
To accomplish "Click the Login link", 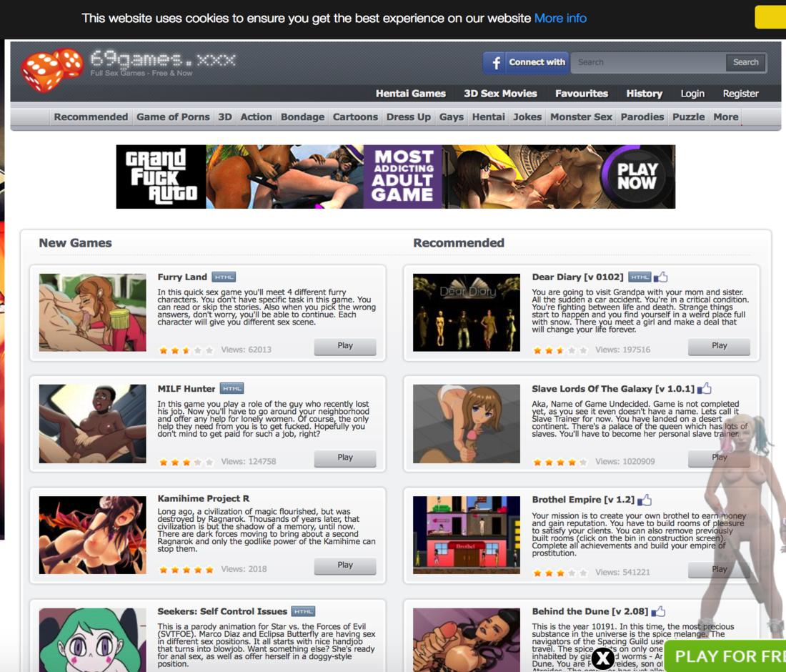I will click(x=692, y=93).
